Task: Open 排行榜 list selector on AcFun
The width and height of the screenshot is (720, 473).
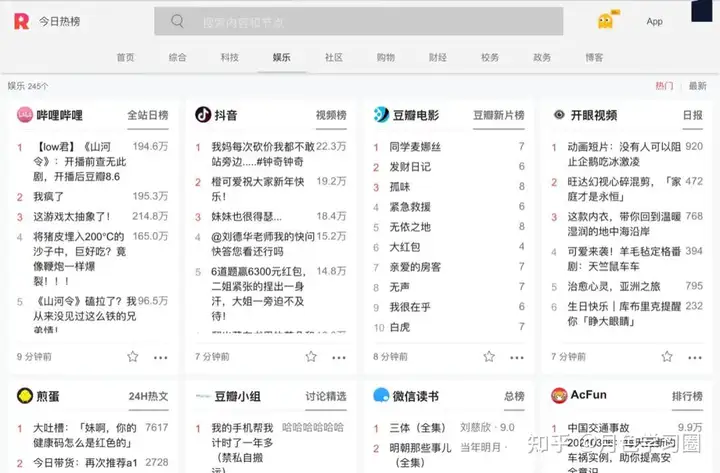Action: 687,396
